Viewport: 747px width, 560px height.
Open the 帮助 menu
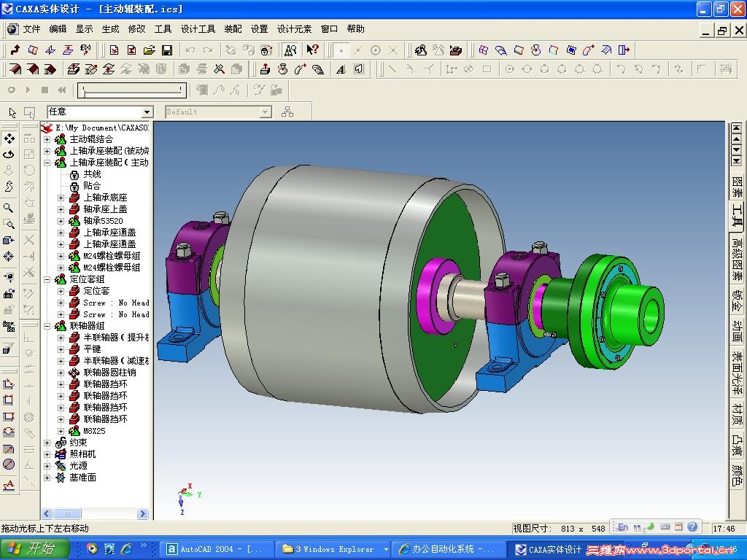pos(355,29)
